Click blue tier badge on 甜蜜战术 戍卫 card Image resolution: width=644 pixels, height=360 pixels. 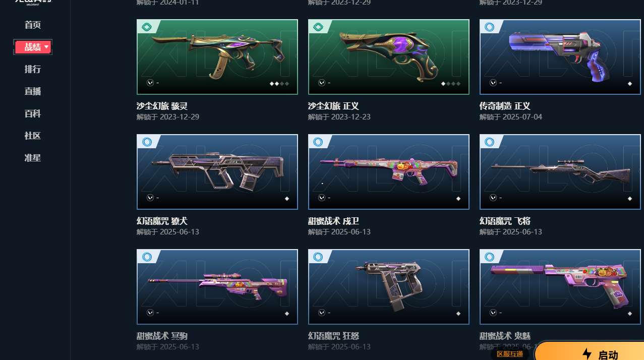pyautogui.click(x=318, y=142)
